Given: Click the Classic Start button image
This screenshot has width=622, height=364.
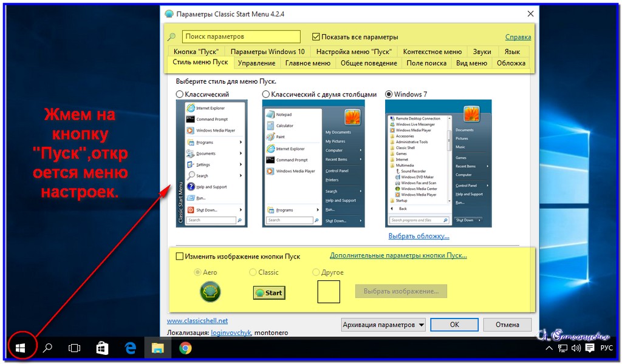Looking at the screenshot, I should 269,292.
